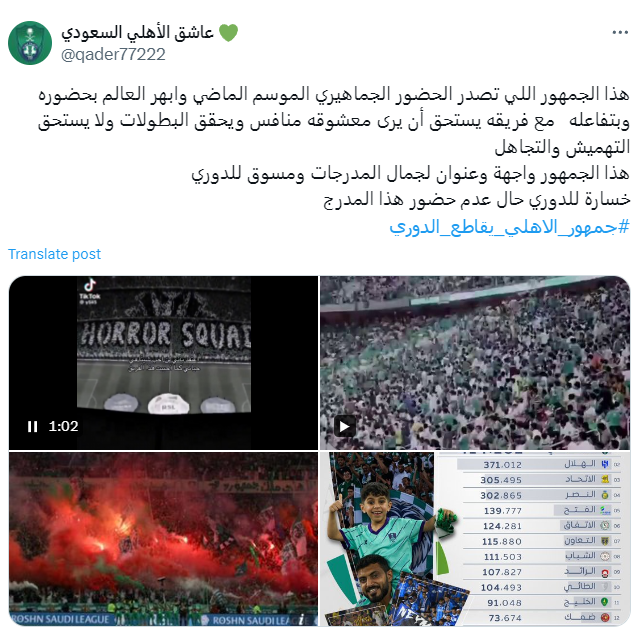Screen dimensions: 639x629
Task: Click the HORROR SQUAD tifo video frame
Action: point(164,344)
